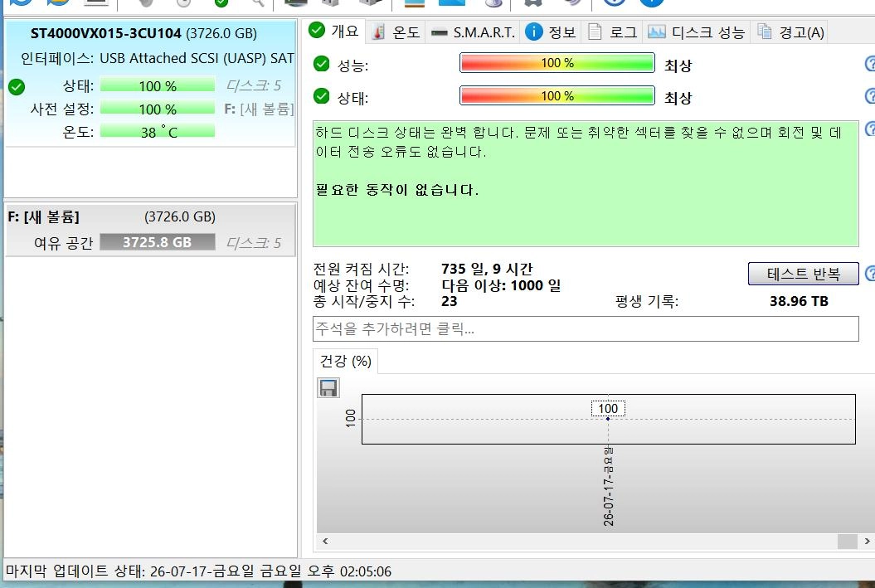This screenshot has width=875, height=588.
Task: Click the 테스트 반복 button
Action: tap(803, 274)
